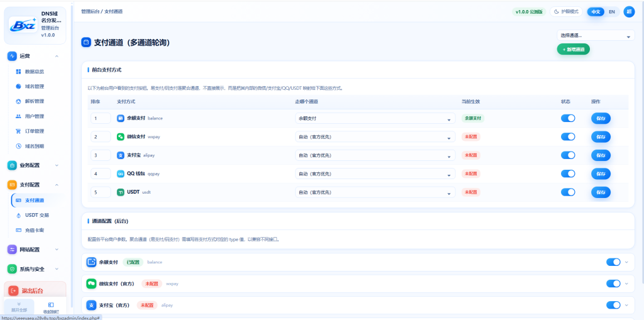Click the 支付配置 orange card icon
Screen dimensions: 644x320
[x=12, y=185]
